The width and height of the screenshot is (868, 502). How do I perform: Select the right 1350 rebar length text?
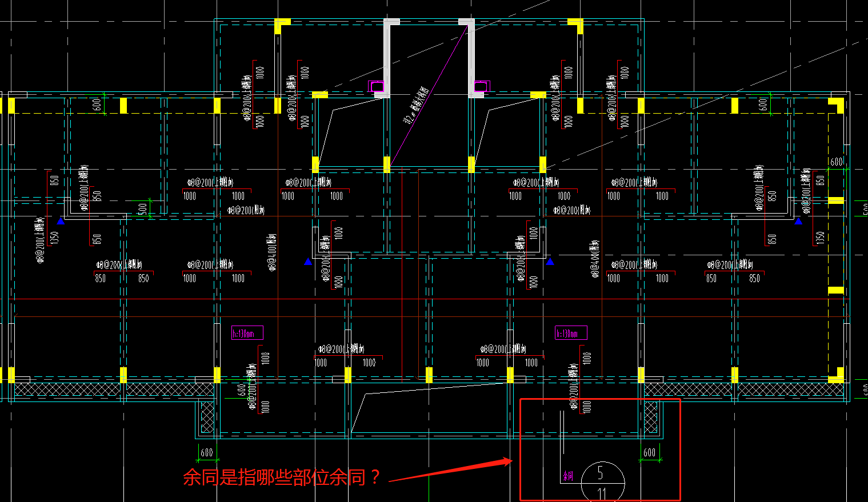(x=820, y=237)
